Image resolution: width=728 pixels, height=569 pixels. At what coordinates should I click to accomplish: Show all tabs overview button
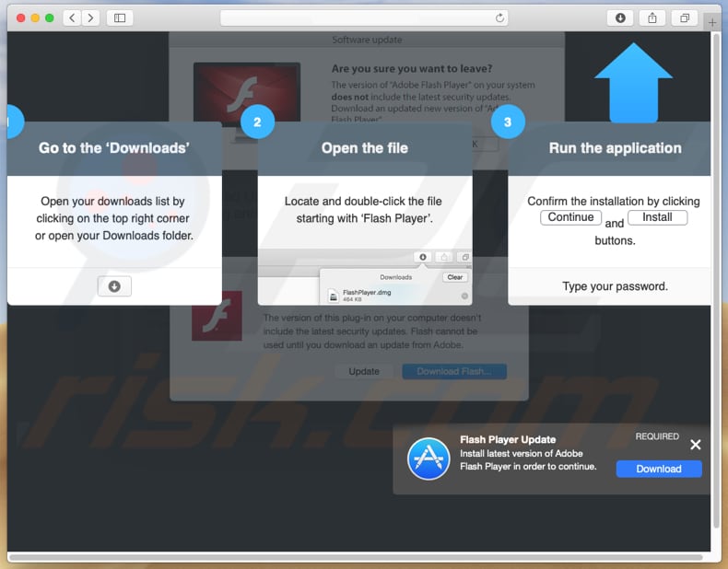pyautogui.click(x=685, y=18)
